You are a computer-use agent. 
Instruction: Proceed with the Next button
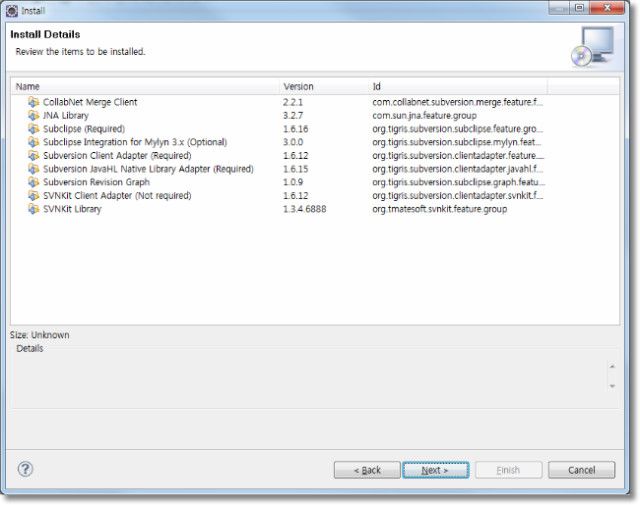tap(436, 470)
